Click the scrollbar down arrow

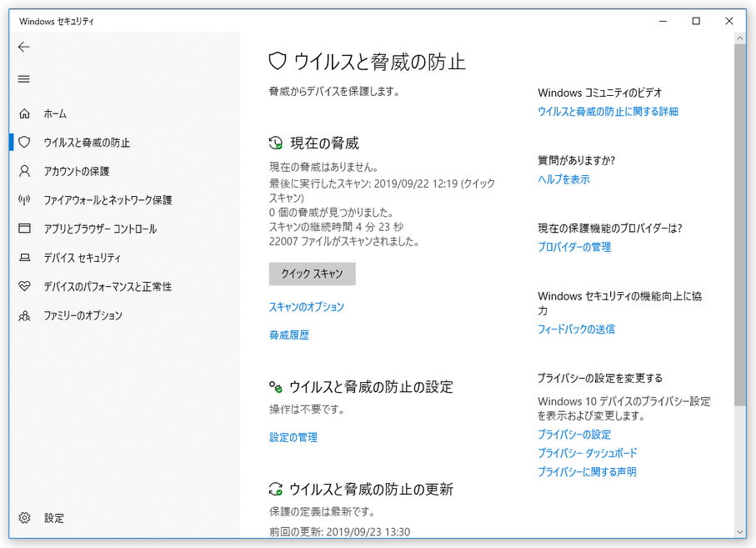[x=740, y=532]
